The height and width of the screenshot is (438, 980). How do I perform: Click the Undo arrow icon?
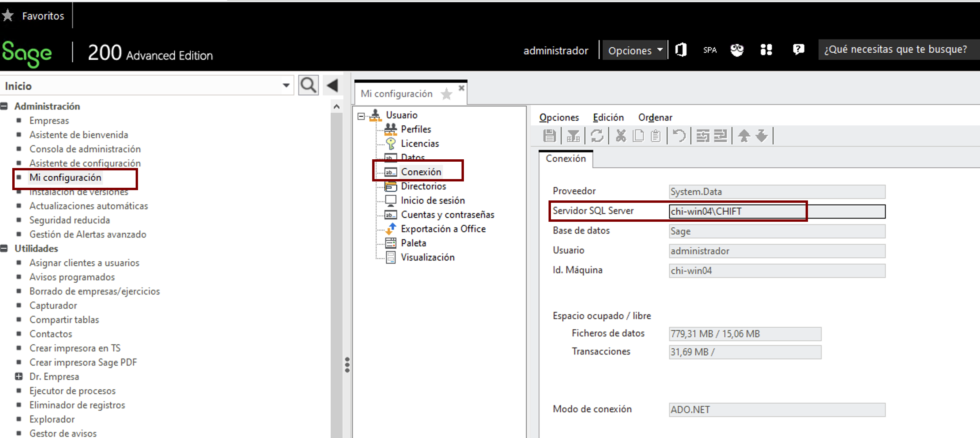(679, 136)
